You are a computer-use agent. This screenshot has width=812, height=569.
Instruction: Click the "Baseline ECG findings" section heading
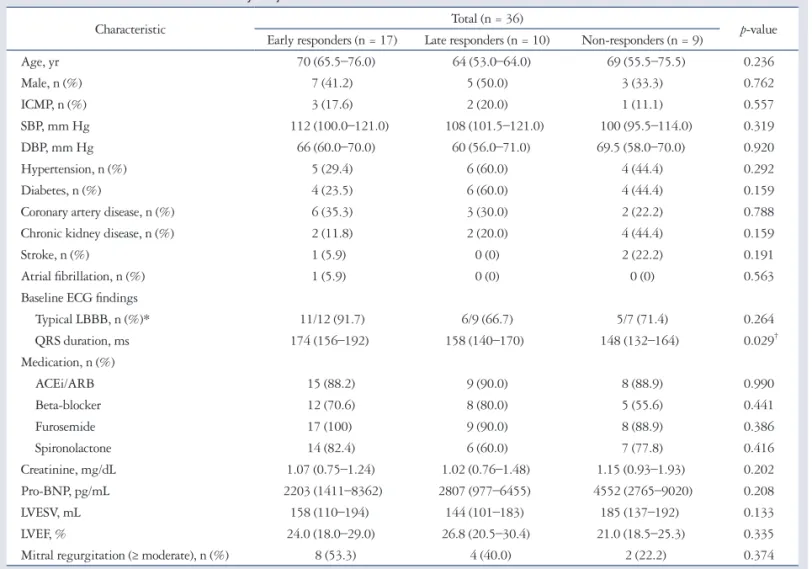79,298
